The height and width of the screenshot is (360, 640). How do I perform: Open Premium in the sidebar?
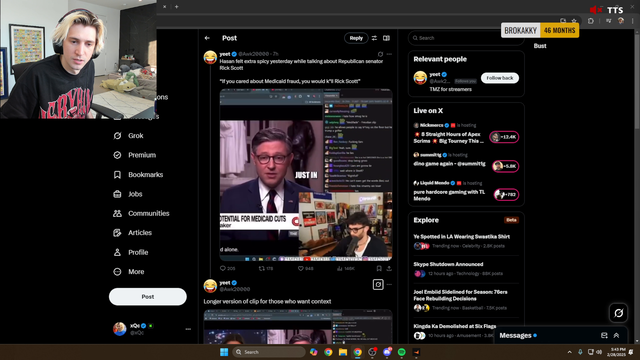(134, 155)
